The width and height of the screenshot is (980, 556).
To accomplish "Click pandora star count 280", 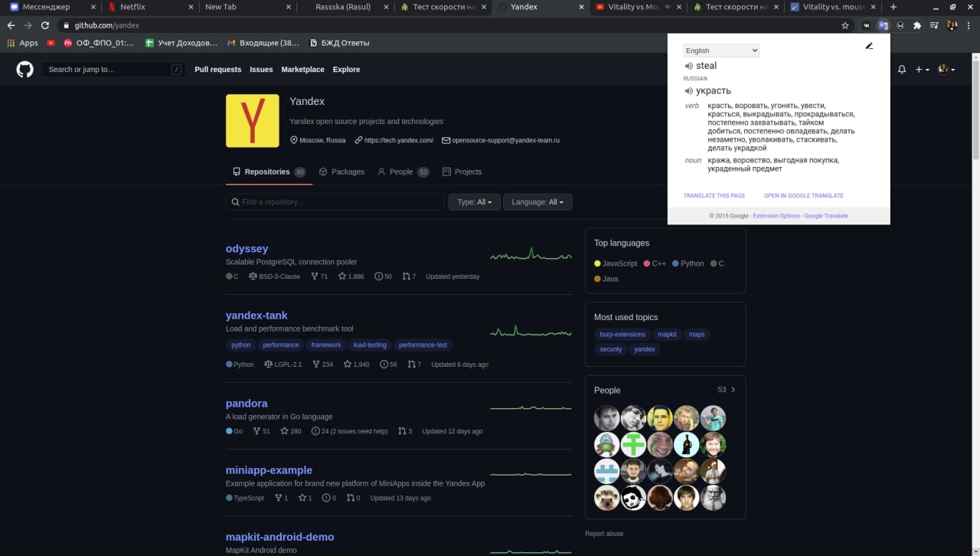I will (x=291, y=431).
